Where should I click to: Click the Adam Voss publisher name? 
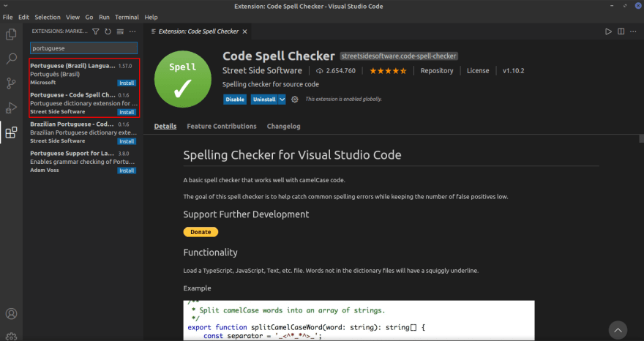[45, 170]
